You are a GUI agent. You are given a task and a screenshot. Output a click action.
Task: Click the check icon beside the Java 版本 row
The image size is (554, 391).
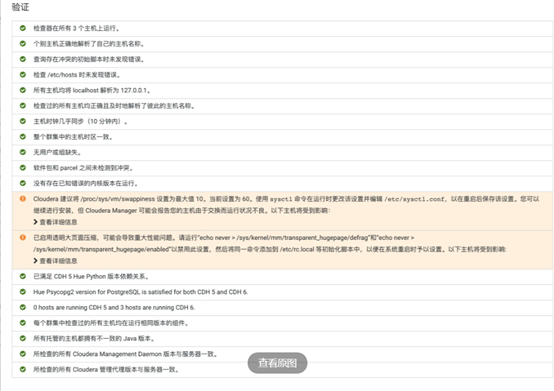23,338
